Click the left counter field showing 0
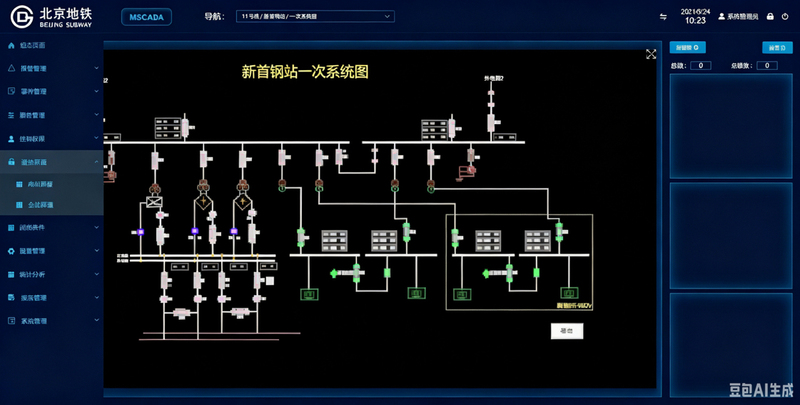The image size is (800, 405). pos(701,65)
